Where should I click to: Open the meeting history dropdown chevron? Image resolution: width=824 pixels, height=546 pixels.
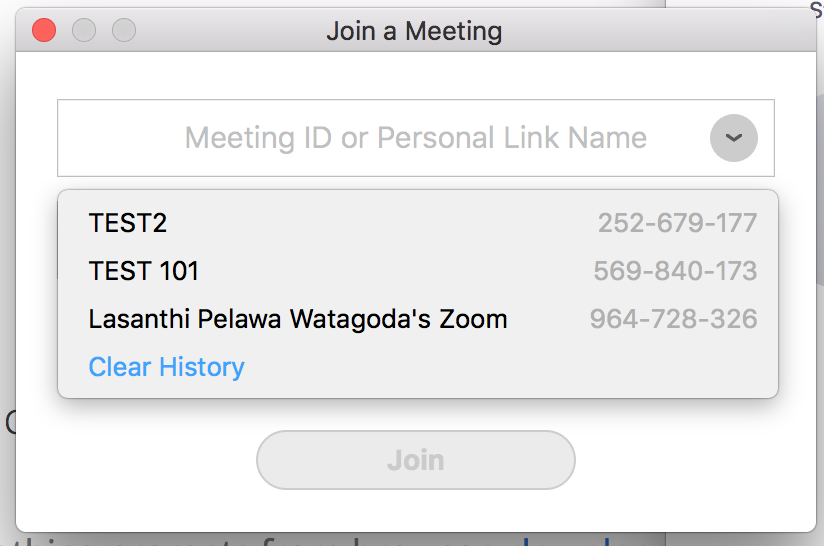(734, 138)
